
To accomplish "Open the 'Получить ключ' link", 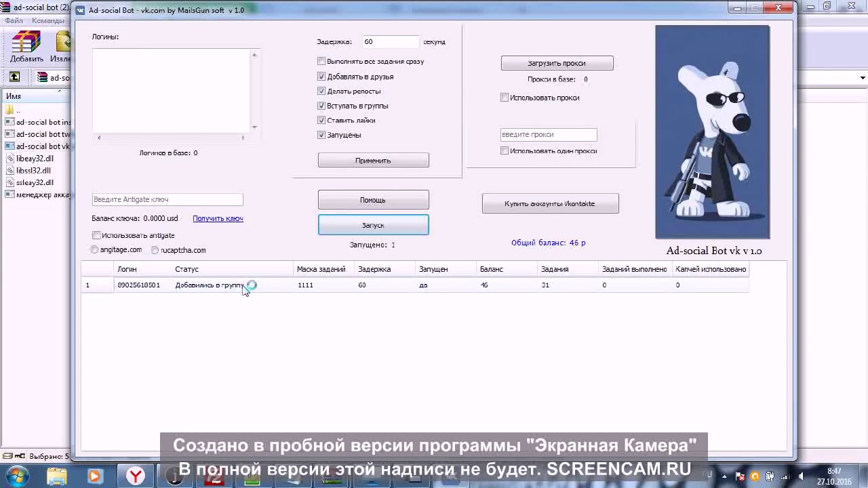I will [x=218, y=218].
